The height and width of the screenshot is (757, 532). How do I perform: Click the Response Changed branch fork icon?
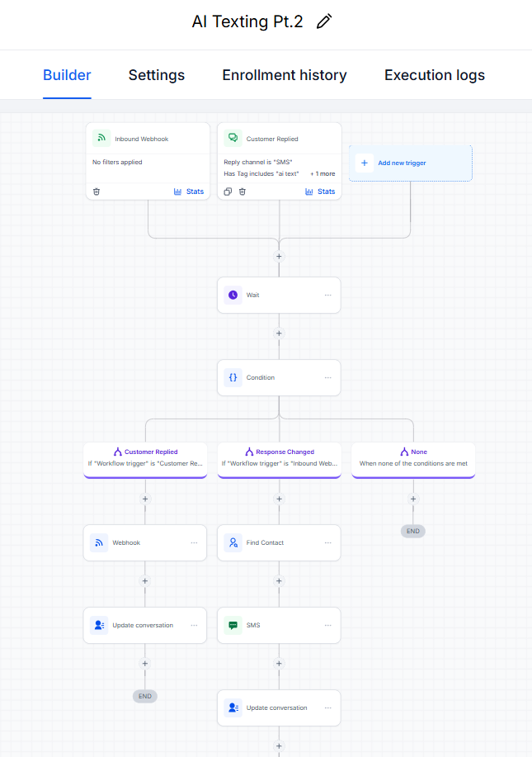pyautogui.click(x=249, y=452)
